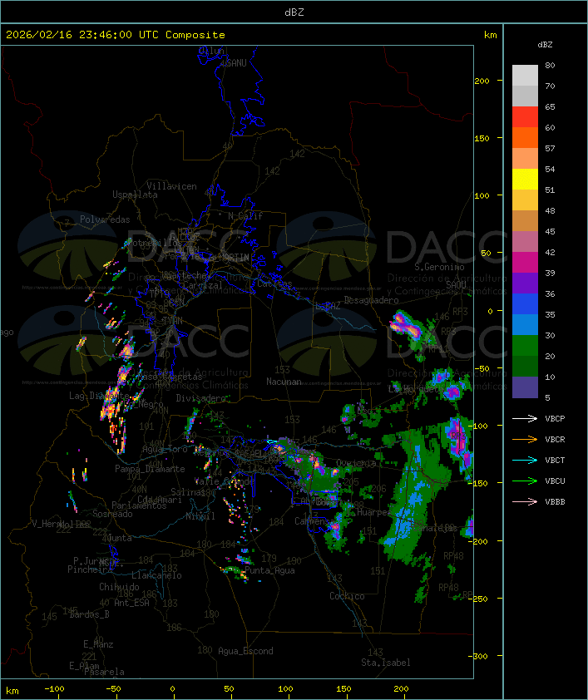Click the 'E_Manz' map label

click(x=98, y=644)
